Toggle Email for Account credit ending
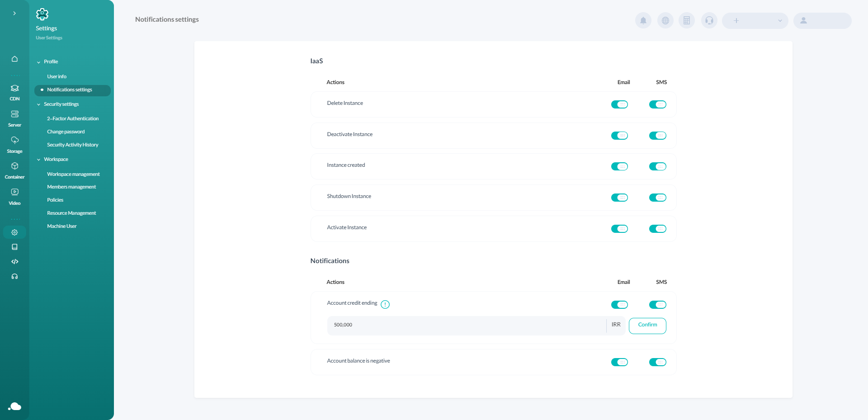The image size is (868, 420). [x=619, y=305]
